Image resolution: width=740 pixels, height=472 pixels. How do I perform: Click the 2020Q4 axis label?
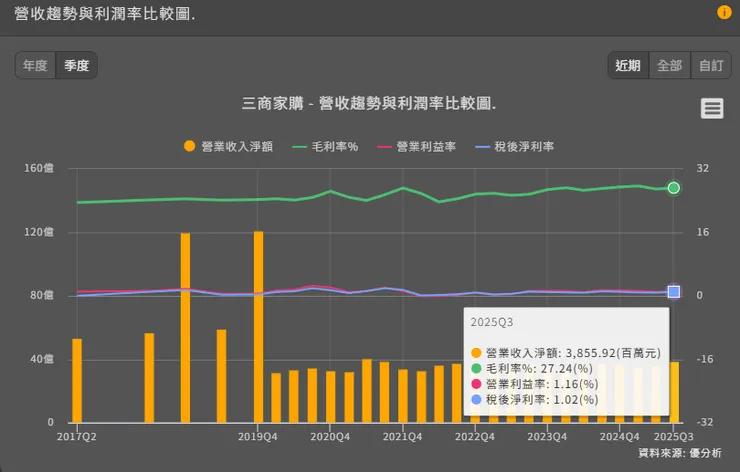click(330, 437)
